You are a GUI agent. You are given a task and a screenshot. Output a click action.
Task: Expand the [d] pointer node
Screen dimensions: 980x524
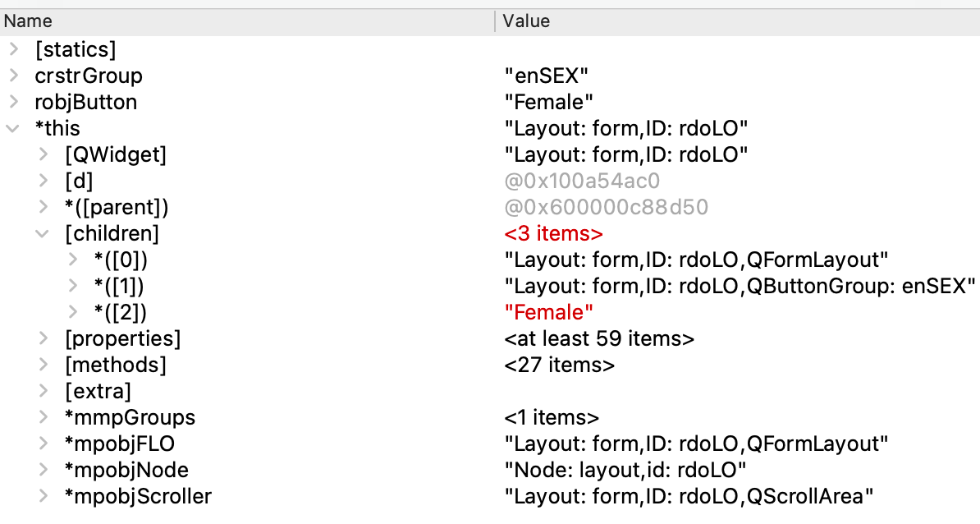click(x=44, y=181)
